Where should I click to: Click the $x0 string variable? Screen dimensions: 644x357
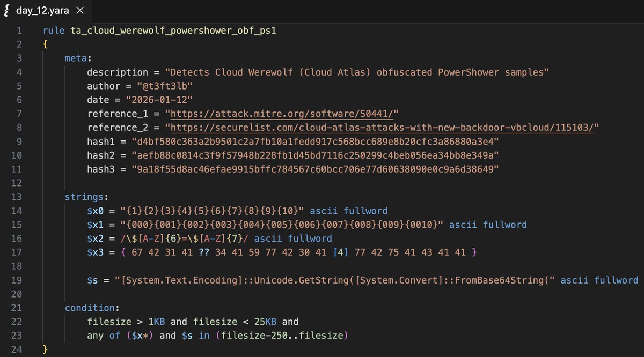pos(94,211)
